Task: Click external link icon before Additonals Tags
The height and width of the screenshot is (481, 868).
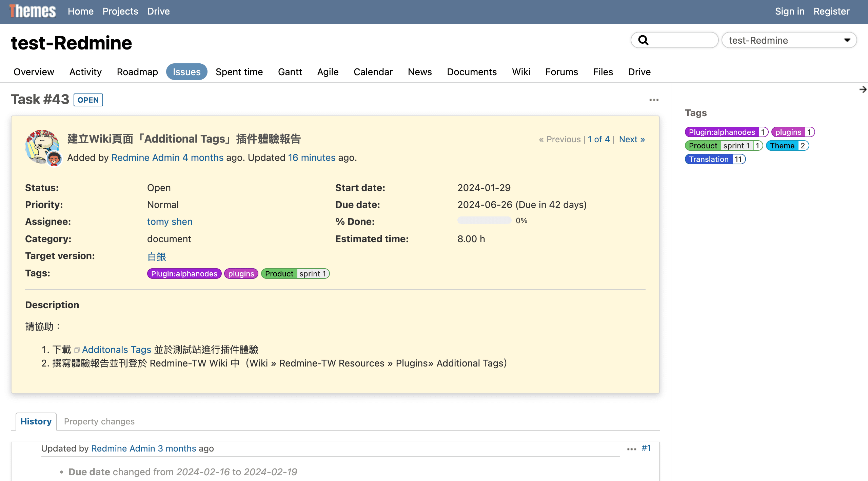Action: coord(77,350)
